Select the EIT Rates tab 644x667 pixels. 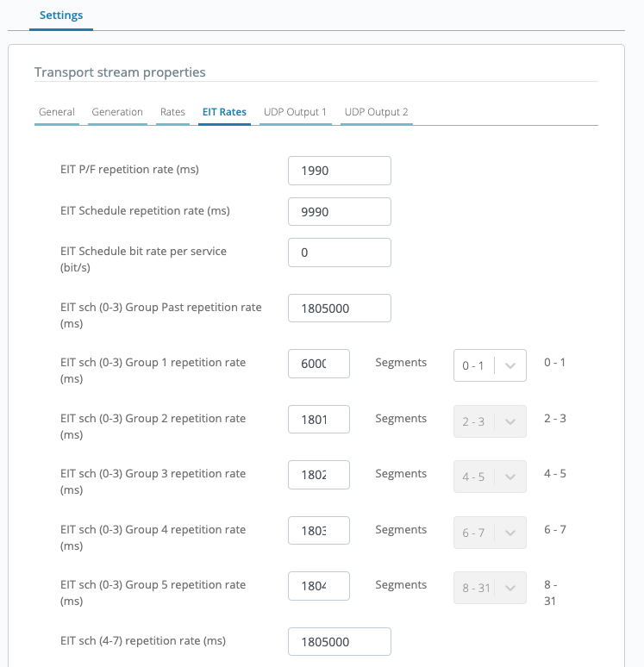pyautogui.click(x=224, y=112)
